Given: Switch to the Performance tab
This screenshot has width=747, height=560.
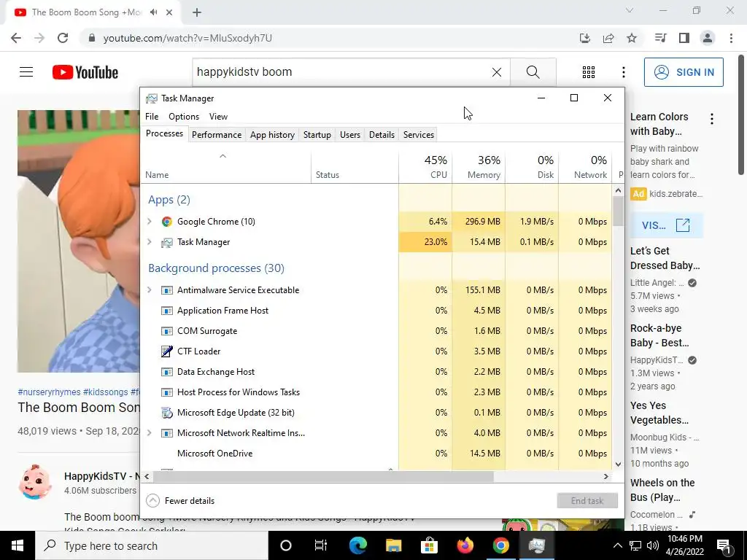Looking at the screenshot, I should point(217,135).
